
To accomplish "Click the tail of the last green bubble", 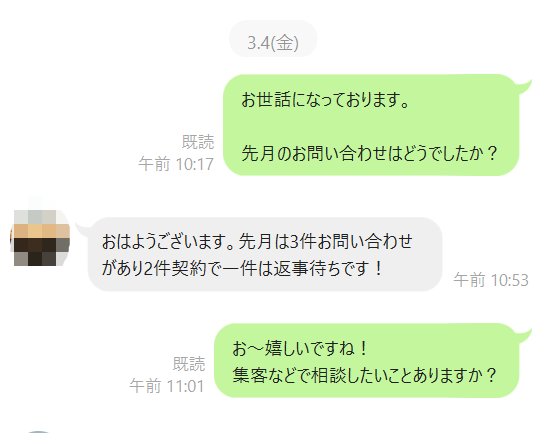I will (524, 335).
